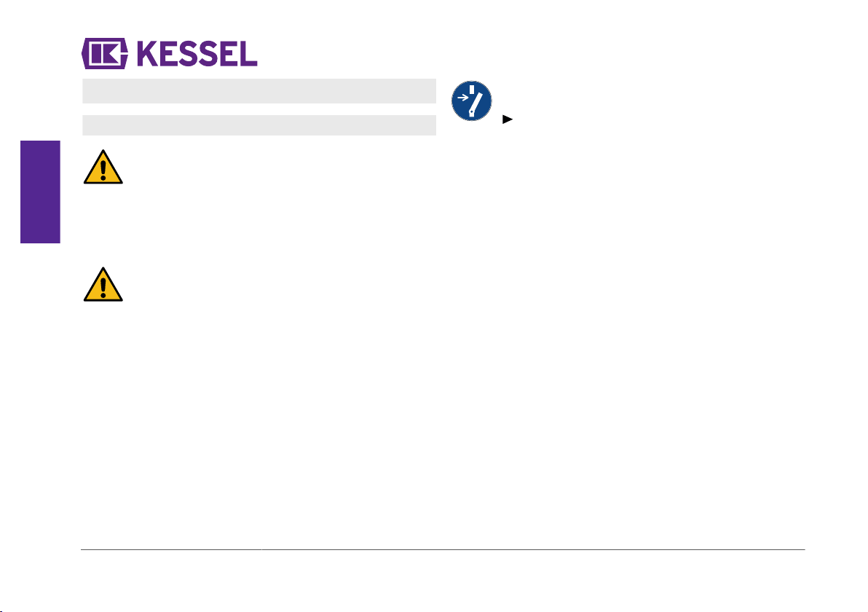The image size is (868, 612).
Task: Click the KESSEL hexagonal K emblem
Action: click(105, 53)
